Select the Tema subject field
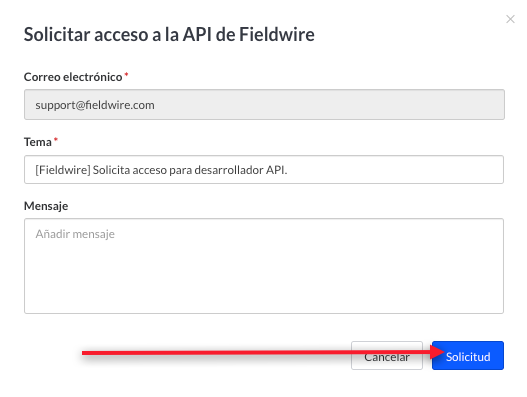The height and width of the screenshot is (397, 527). (264, 169)
